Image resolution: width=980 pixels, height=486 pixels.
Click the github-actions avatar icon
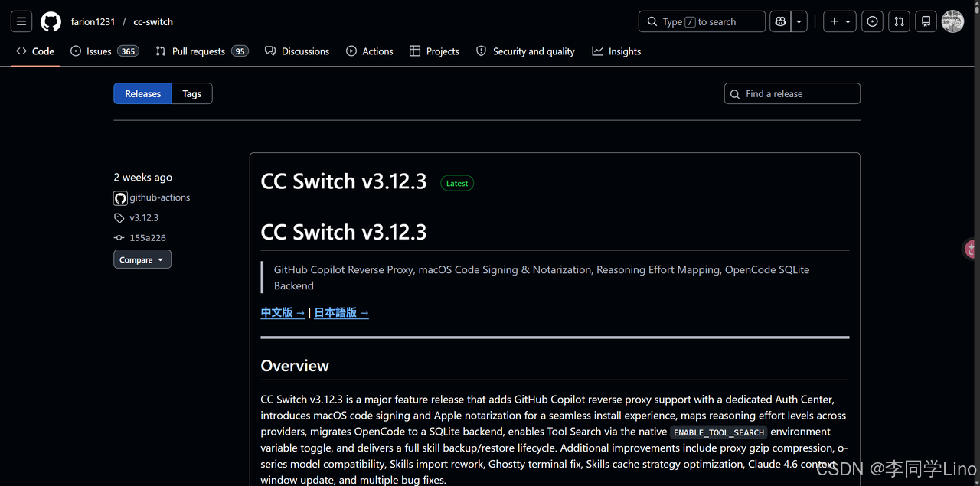[x=120, y=198]
